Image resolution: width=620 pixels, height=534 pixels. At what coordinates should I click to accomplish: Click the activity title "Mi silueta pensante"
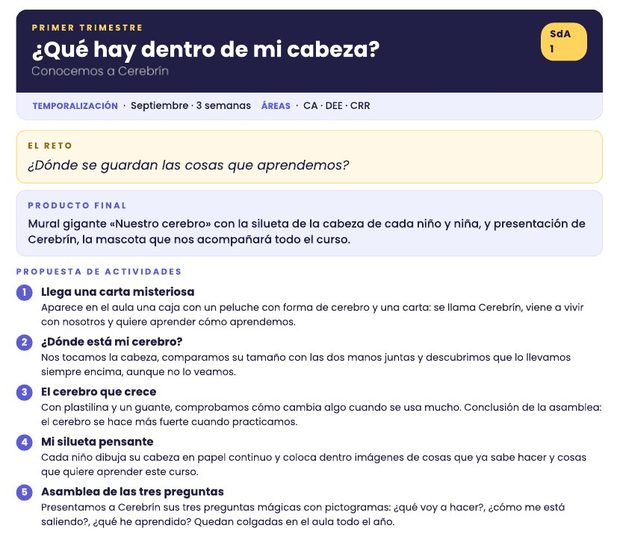pos(97,442)
